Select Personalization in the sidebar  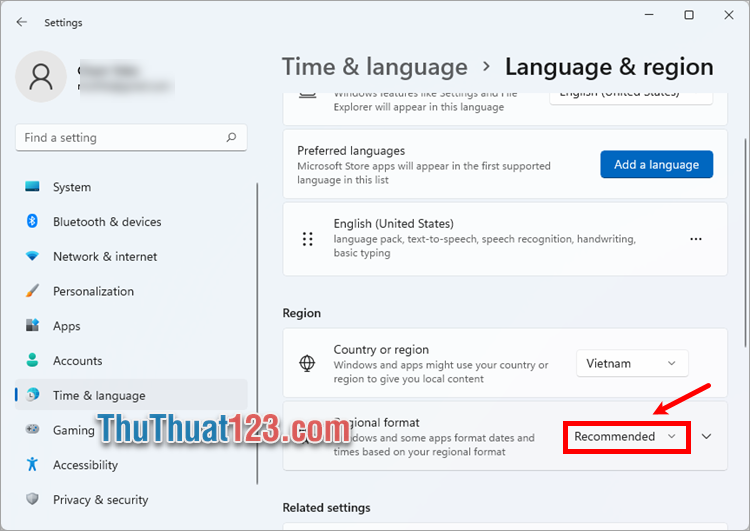pyautogui.click(x=131, y=291)
